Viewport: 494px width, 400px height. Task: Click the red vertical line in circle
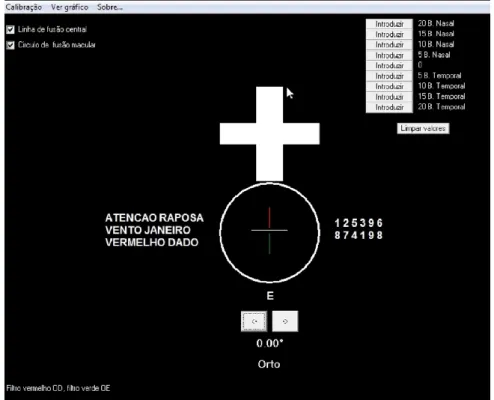tap(269, 218)
